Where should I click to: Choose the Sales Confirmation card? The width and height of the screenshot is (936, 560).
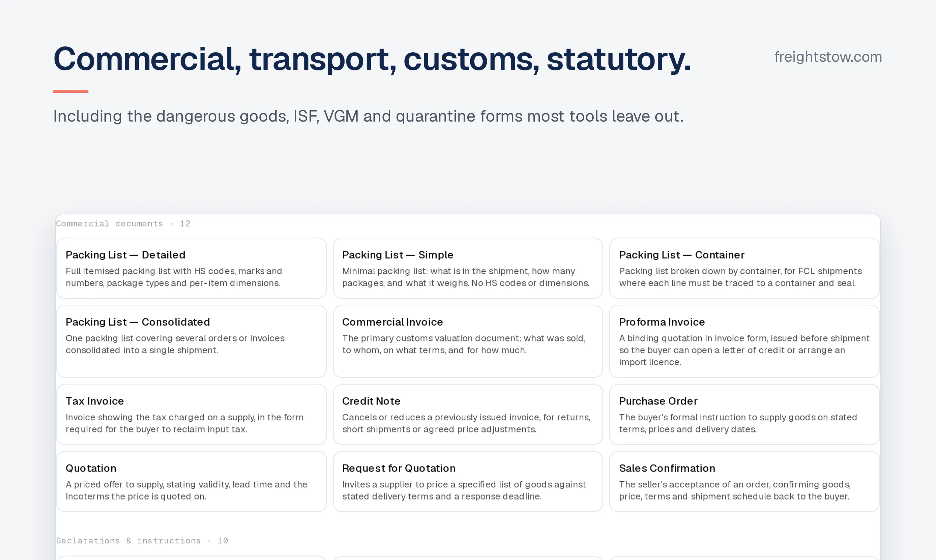point(744,482)
